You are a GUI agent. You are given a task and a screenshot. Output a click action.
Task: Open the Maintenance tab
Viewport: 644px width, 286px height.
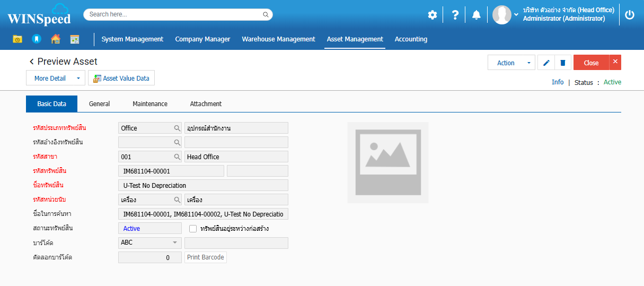click(150, 104)
